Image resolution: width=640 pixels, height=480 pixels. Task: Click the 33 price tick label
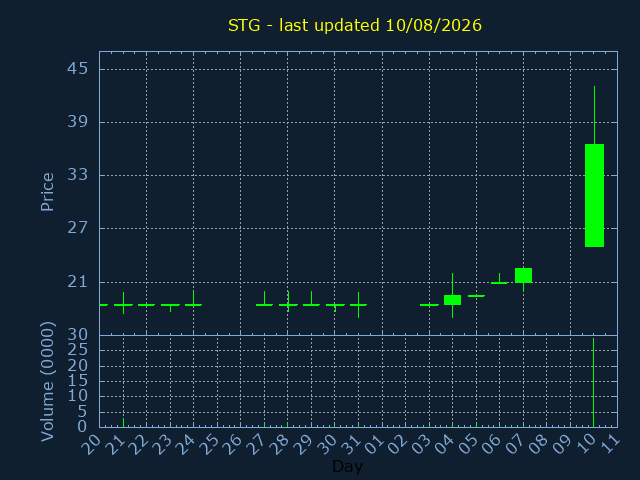[78, 175]
